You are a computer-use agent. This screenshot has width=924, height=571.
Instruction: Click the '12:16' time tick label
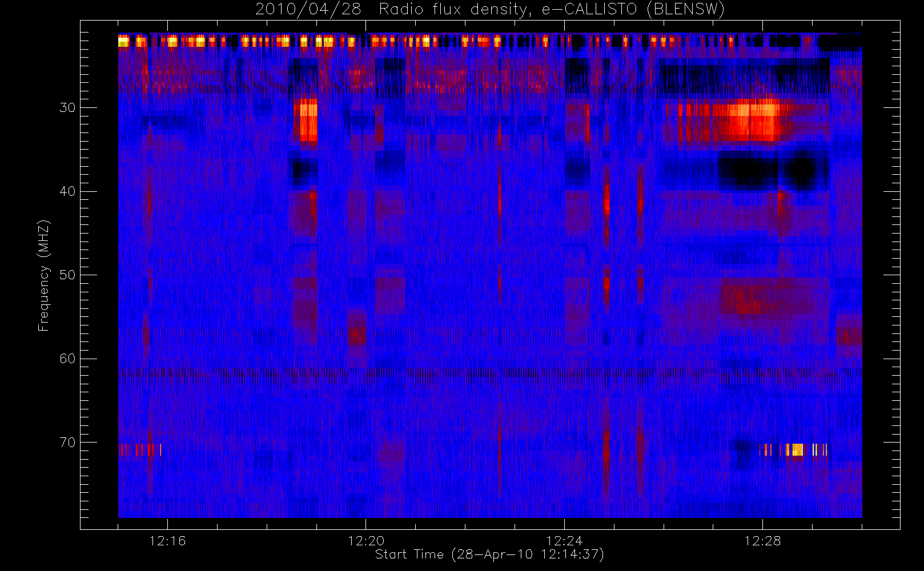[167, 541]
